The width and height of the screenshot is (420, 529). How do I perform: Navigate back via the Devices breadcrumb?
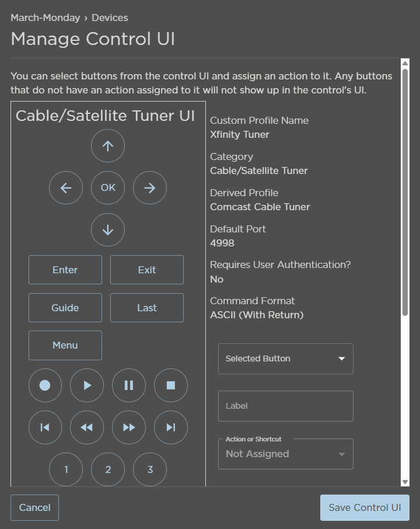tap(111, 18)
